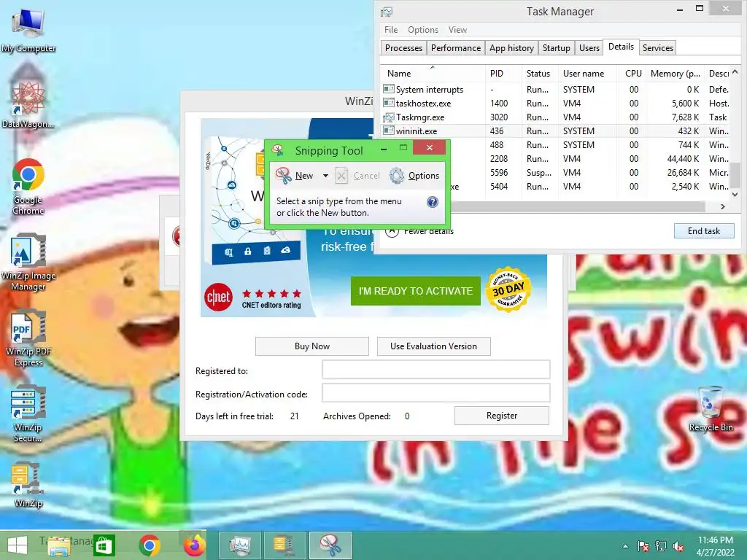Open the taskbar clock showing 11:46 PM

point(715,545)
